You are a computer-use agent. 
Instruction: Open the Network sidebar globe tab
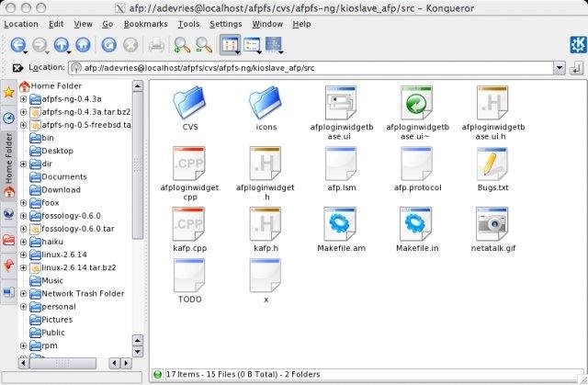(8, 214)
